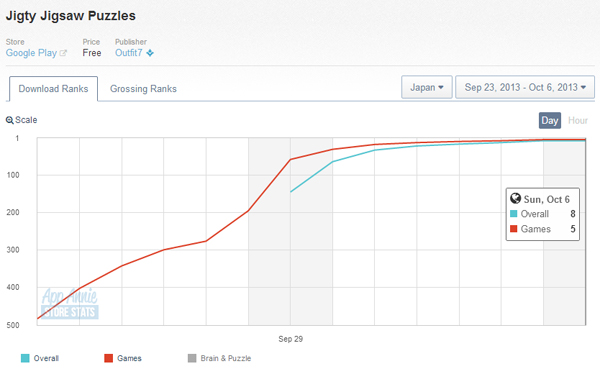Image resolution: width=600 pixels, height=380 pixels.
Task: Open the Sep 23 - Oct 6 date range dropdown
Action: (x=525, y=87)
